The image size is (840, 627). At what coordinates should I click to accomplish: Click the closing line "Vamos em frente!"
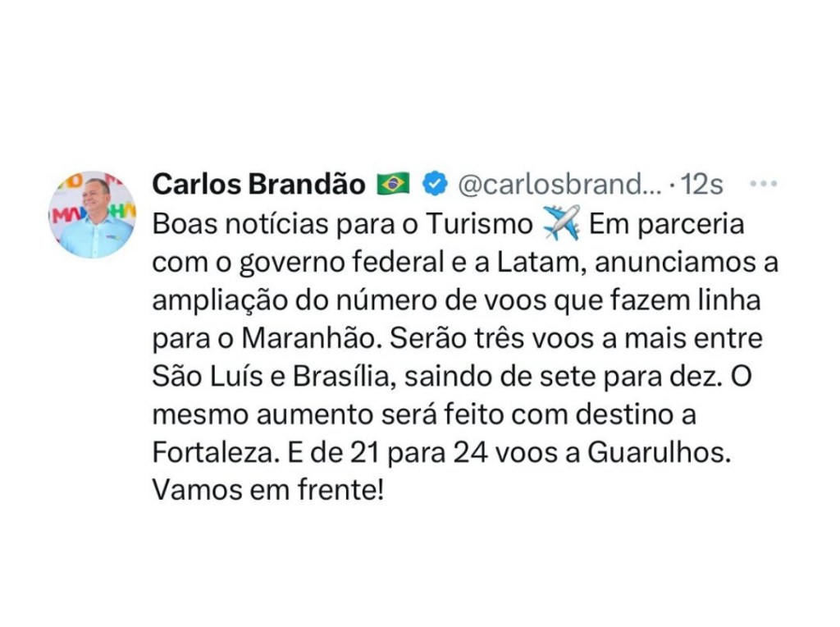pyautogui.click(x=267, y=492)
